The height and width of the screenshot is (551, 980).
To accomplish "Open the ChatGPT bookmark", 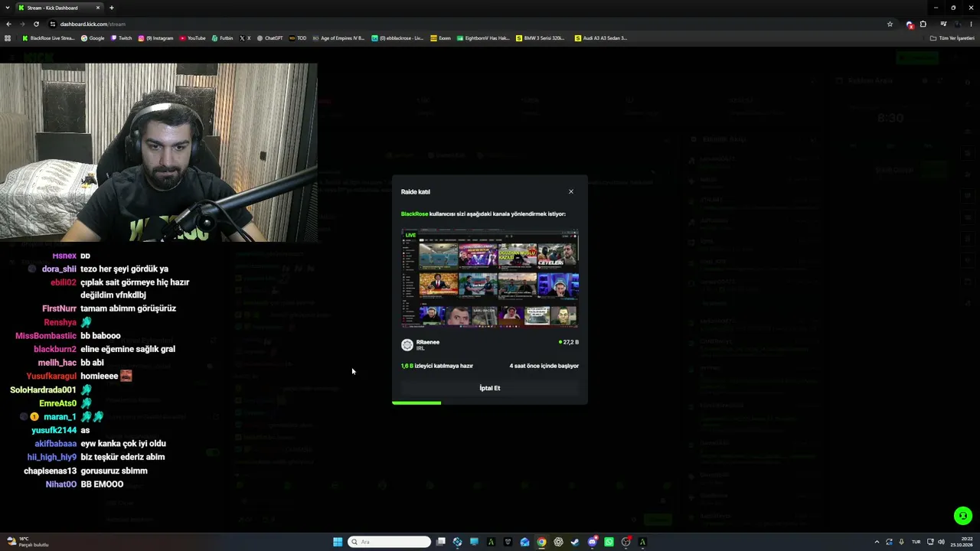I will 270,37.
